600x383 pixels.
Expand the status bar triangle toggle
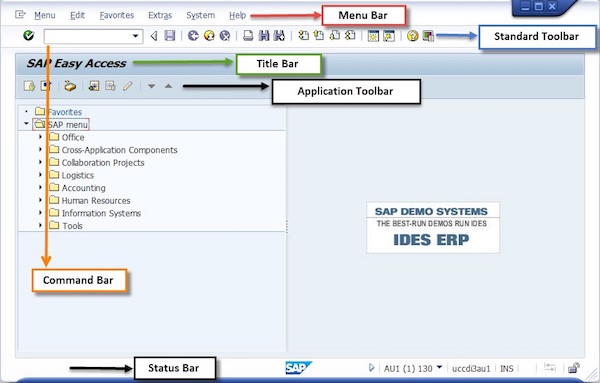point(371,368)
